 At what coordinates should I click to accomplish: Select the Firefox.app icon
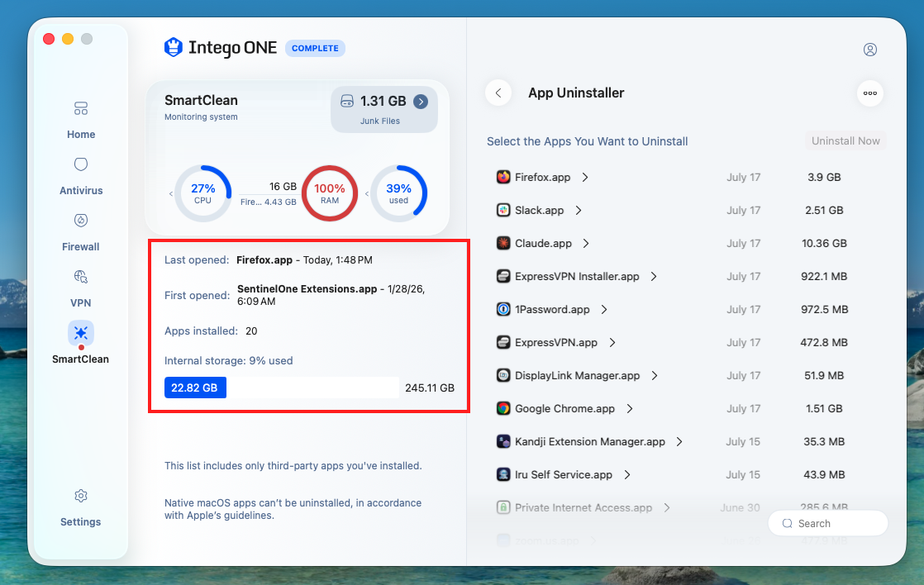503,178
